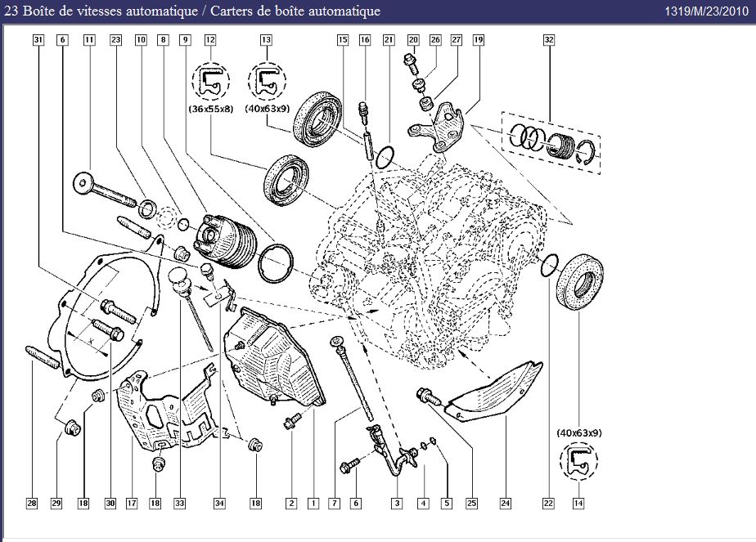Click seal cross-section icon under label 13
This screenshot has width=756, height=542.
(267, 80)
